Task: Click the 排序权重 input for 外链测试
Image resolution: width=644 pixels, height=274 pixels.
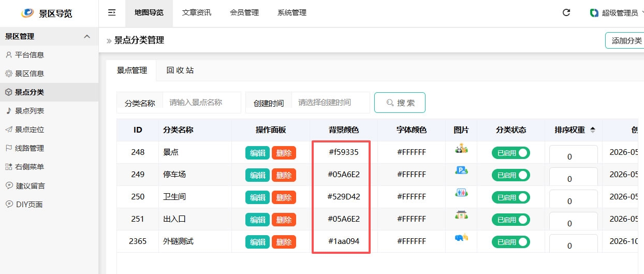Action: tap(573, 244)
